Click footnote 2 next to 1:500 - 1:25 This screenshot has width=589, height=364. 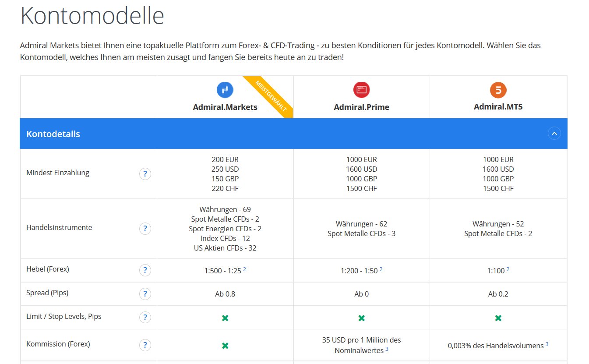(244, 269)
